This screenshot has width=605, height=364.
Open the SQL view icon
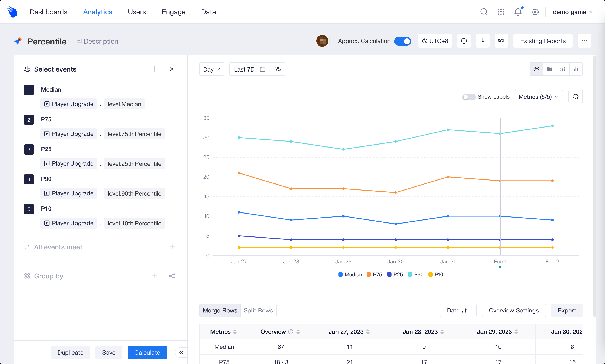pos(501,41)
